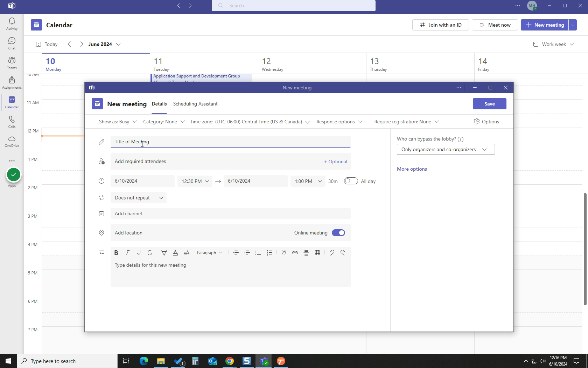Insert a table in details

pyautogui.click(x=317, y=253)
